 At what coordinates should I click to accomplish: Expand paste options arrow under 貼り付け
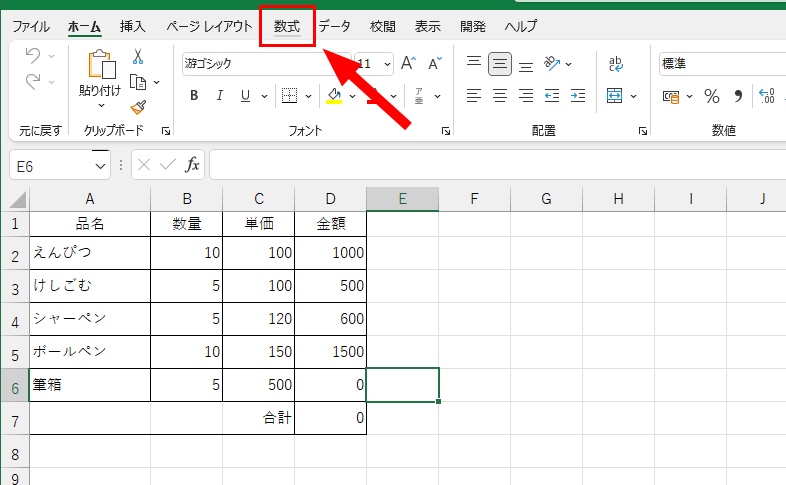pyautogui.click(x=101, y=105)
